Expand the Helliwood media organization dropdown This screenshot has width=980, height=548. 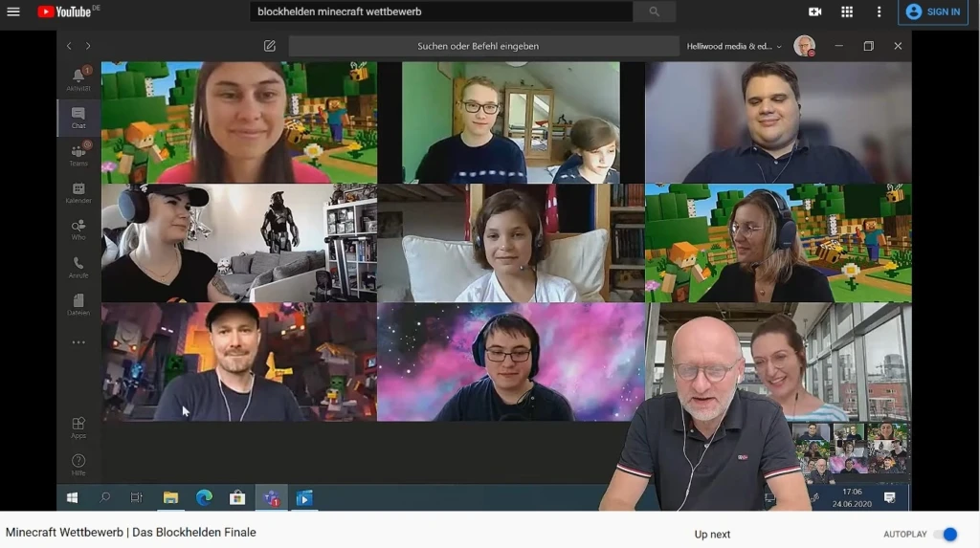734,46
